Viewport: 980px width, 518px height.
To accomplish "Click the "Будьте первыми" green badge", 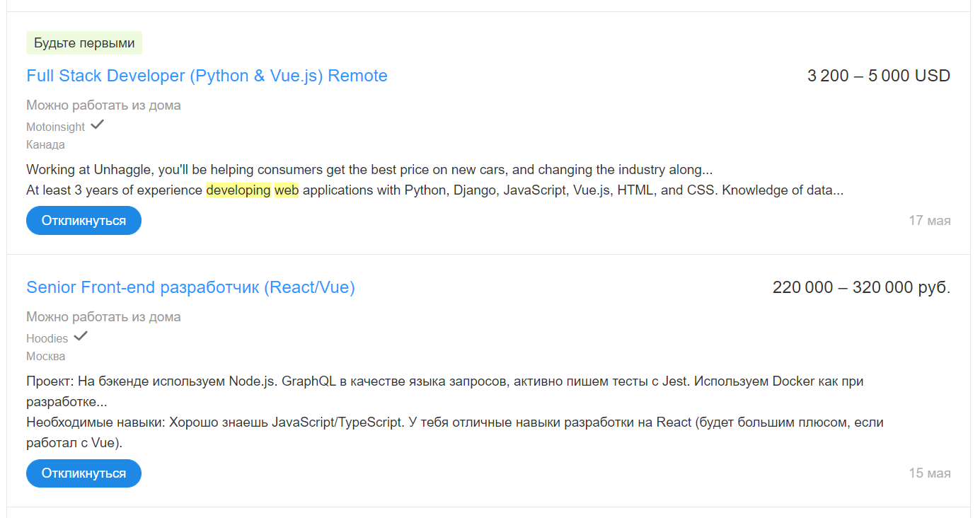I will 84,43.
